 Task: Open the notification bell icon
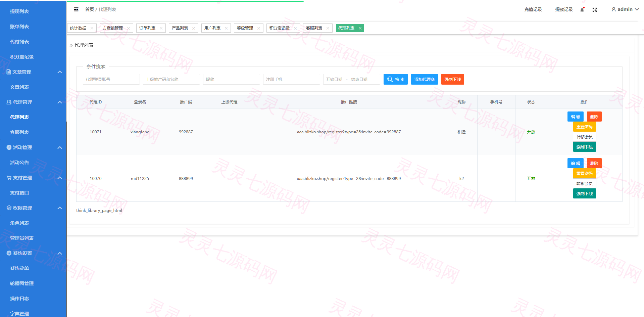click(x=582, y=10)
